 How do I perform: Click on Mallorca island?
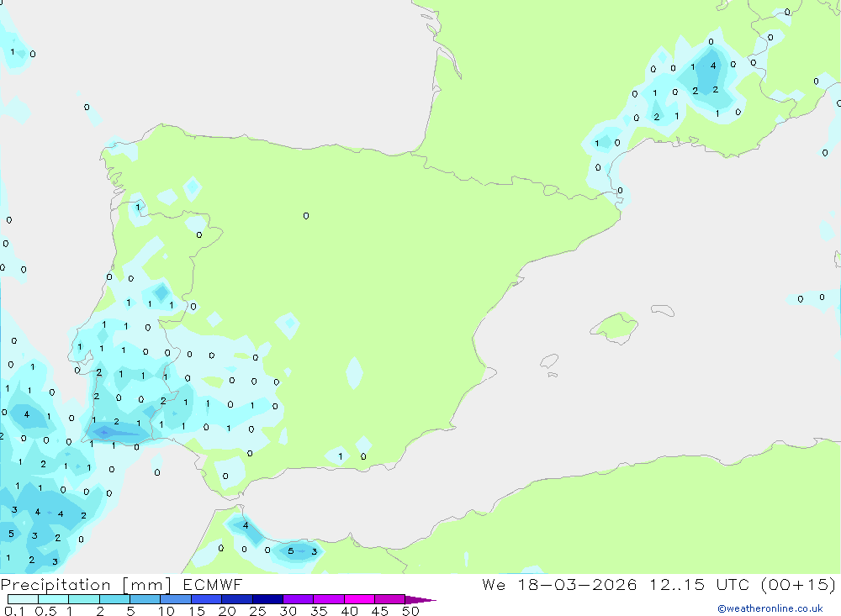click(x=616, y=326)
